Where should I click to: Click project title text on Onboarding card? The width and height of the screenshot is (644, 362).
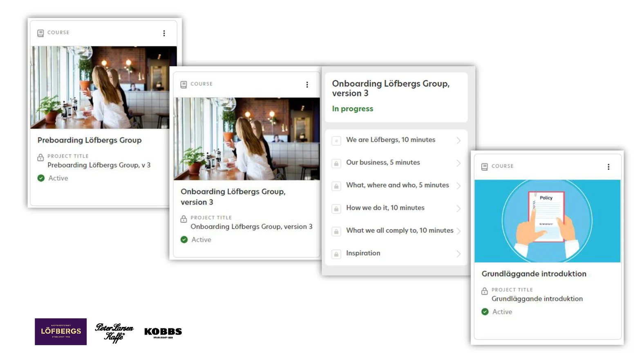click(x=251, y=227)
